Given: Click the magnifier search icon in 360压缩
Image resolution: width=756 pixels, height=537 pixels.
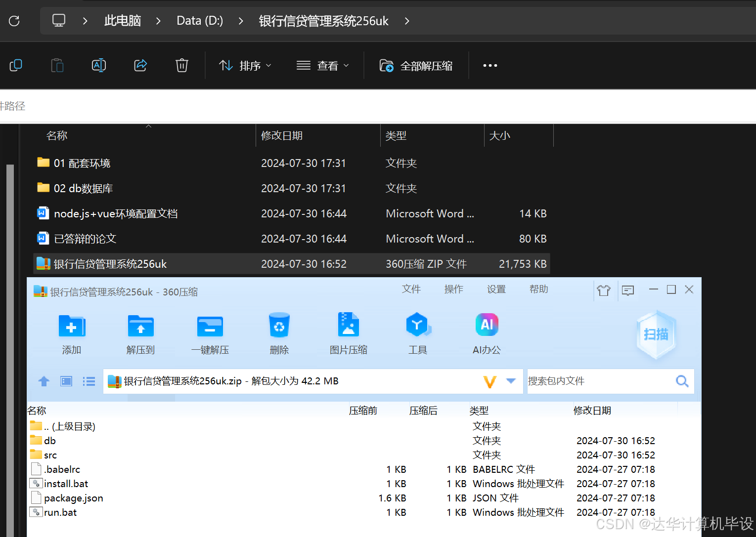Looking at the screenshot, I should tap(682, 381).
